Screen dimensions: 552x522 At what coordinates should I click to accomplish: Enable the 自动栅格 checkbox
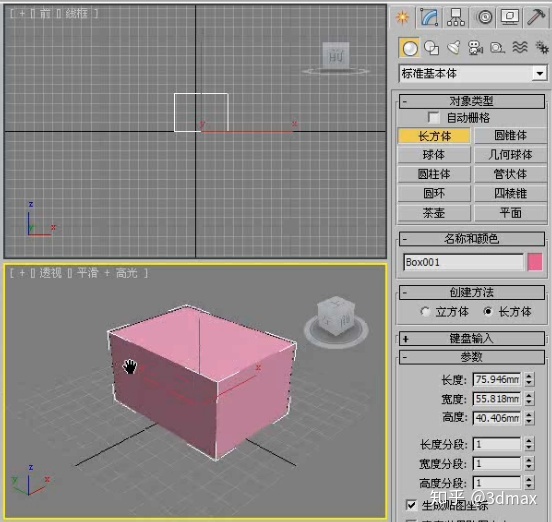tap(433, 118)
